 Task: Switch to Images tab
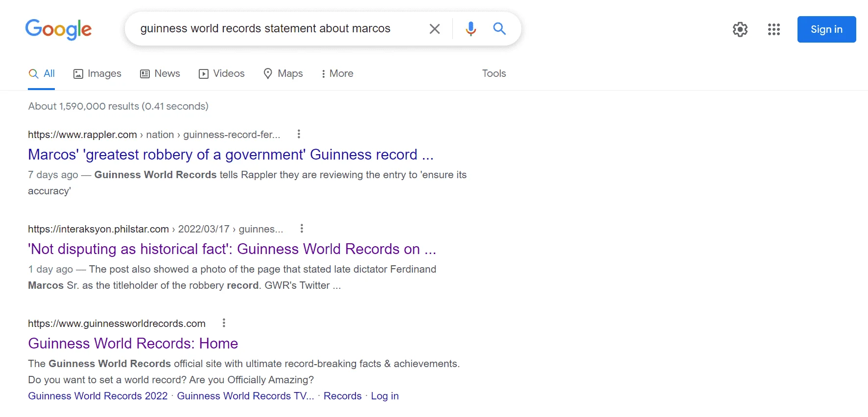click(97, 73)
